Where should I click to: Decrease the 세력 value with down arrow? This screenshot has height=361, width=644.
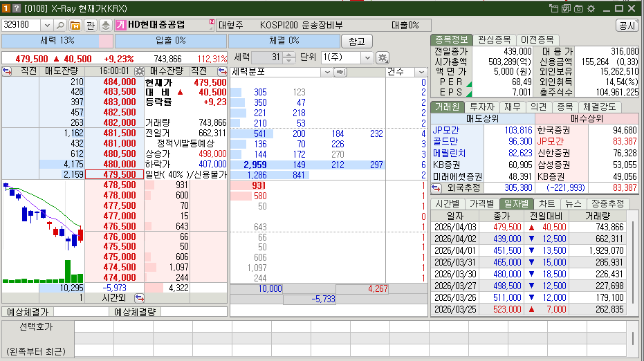[288, 60]
